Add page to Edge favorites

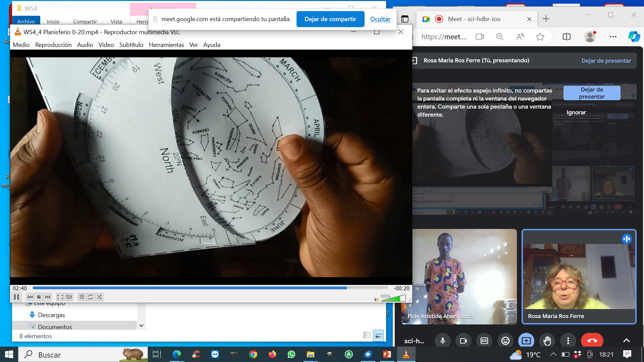point(540,37)
